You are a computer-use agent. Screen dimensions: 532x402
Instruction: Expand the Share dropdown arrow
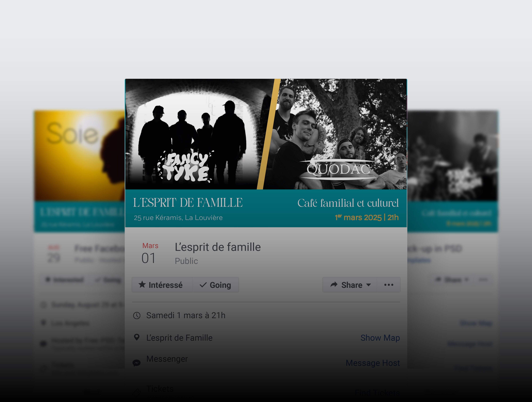point(368,285)
